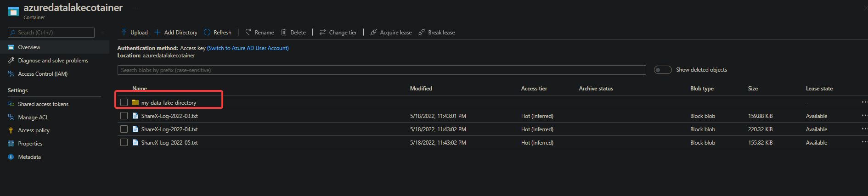Viewport: 868px width, 196px height.
Task: Click the Change tier arrows icon
Action: (x=322, y=32)
